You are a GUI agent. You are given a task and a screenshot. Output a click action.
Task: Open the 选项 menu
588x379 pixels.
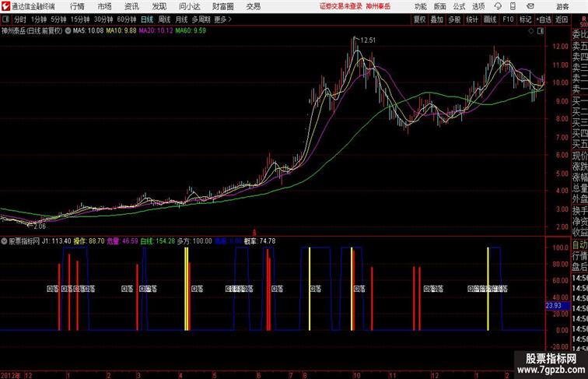coord(478,6)
